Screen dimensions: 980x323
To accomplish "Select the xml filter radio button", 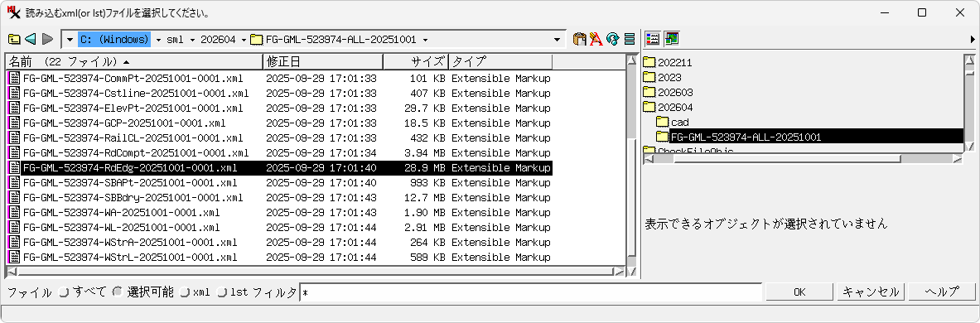I will click(185, 292).
